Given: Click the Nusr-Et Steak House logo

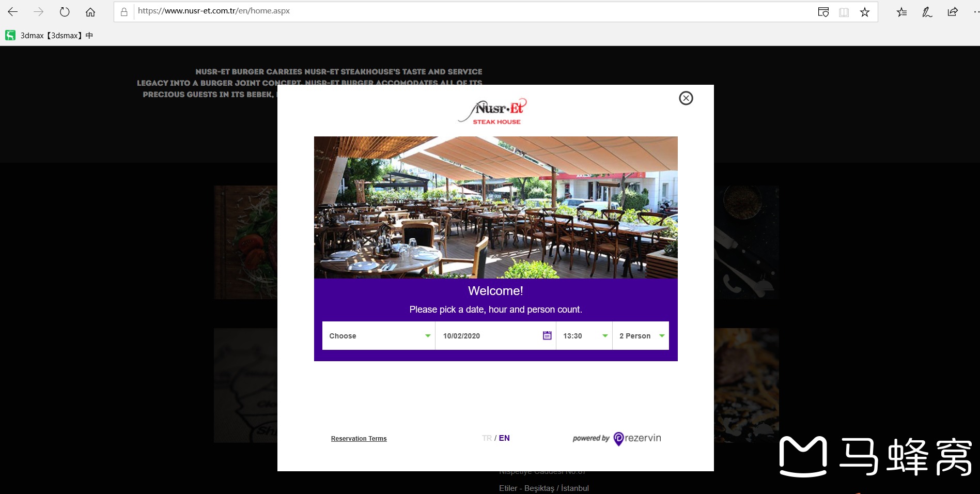Looking at the screenshot, I should coord(492,111).
